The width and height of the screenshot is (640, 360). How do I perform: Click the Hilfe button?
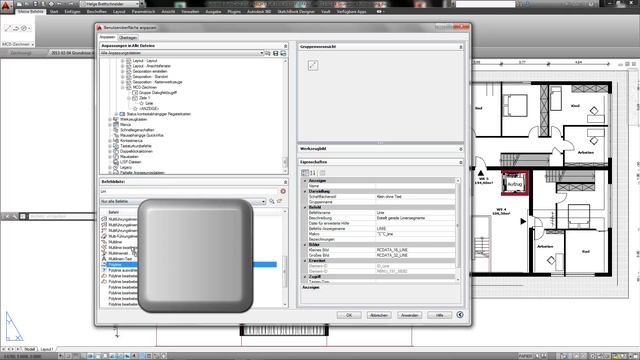pyautogui.click(x=439, y=315)
